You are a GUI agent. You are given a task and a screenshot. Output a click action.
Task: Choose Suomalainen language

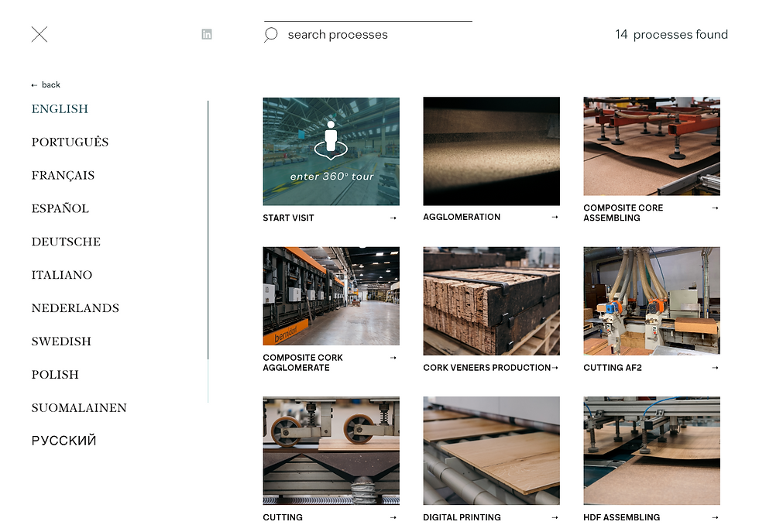coord(79,408)
